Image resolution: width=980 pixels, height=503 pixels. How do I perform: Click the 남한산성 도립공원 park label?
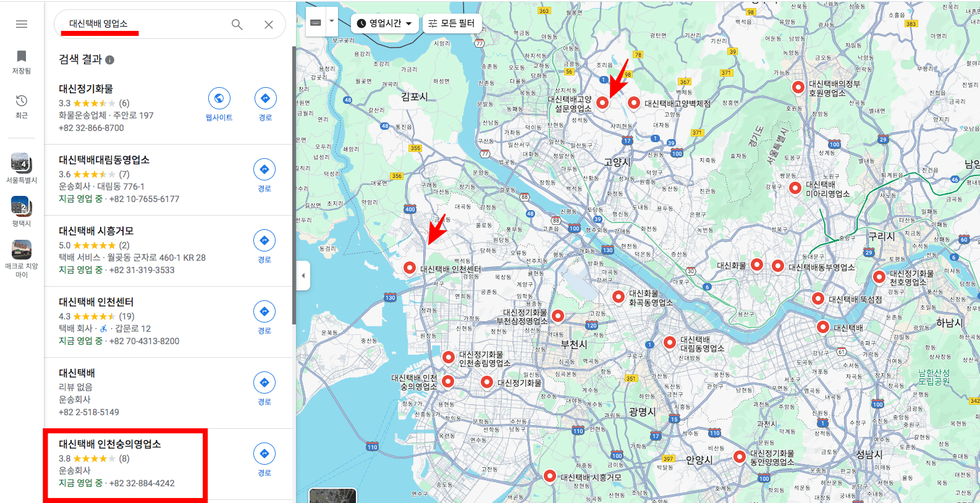click(x=934, y=378)
